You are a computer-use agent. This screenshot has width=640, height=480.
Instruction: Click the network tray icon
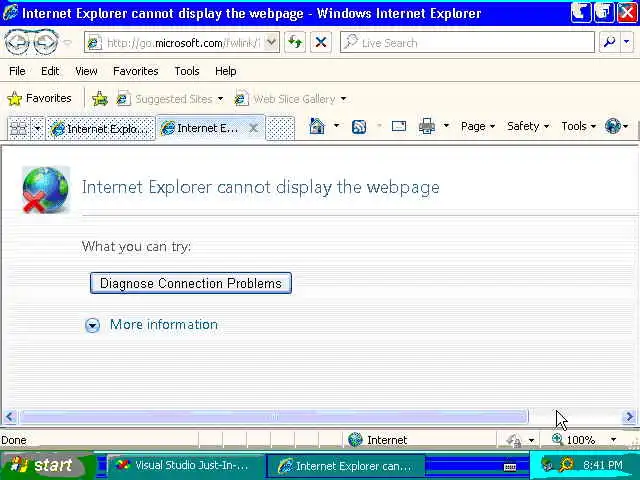click(x=548, y=464)
